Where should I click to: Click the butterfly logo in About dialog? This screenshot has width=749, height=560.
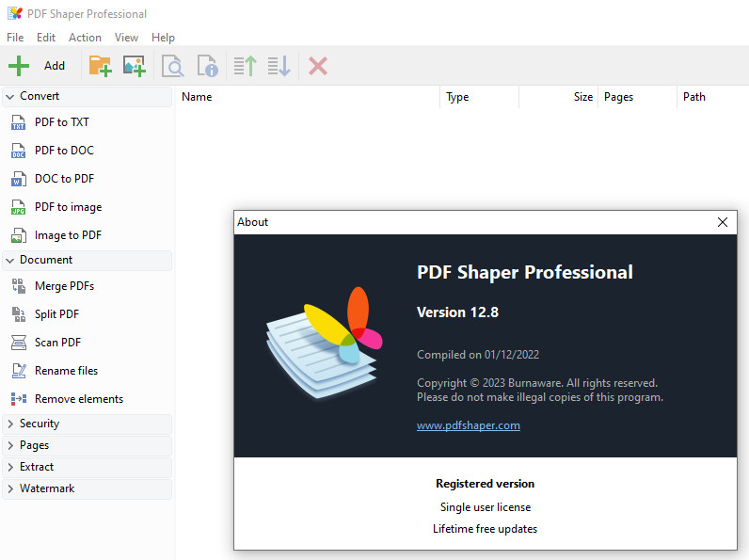point(325,342)
